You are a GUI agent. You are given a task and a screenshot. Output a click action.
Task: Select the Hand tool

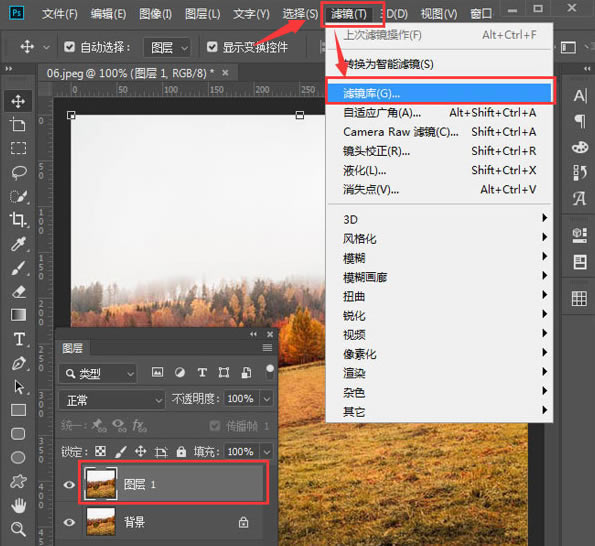pos(18,505)
